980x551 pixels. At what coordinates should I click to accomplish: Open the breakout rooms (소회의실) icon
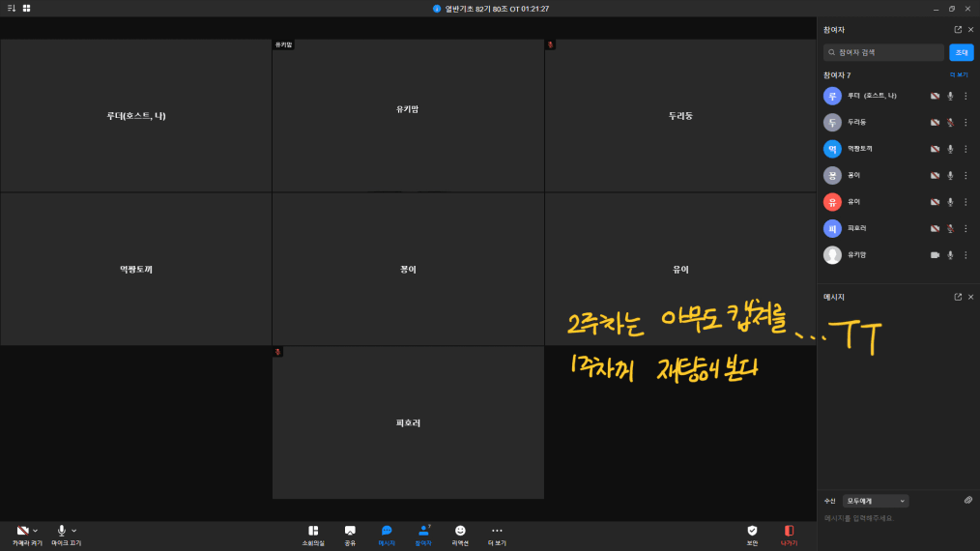click(313, 531)
